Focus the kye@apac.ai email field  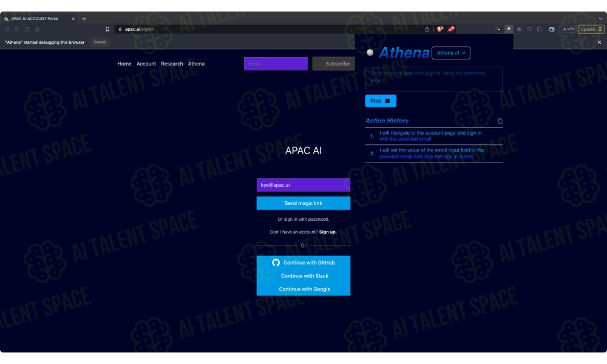[x=303, y=185]
